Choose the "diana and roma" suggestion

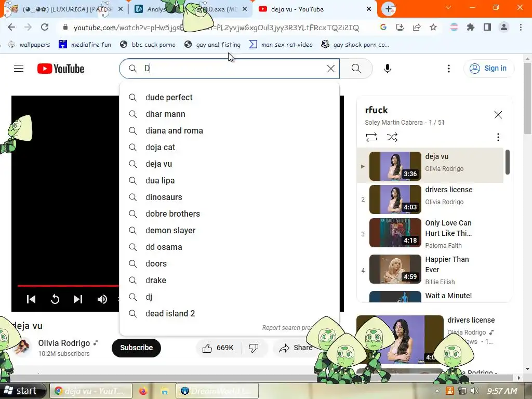[x=229, y=130]
